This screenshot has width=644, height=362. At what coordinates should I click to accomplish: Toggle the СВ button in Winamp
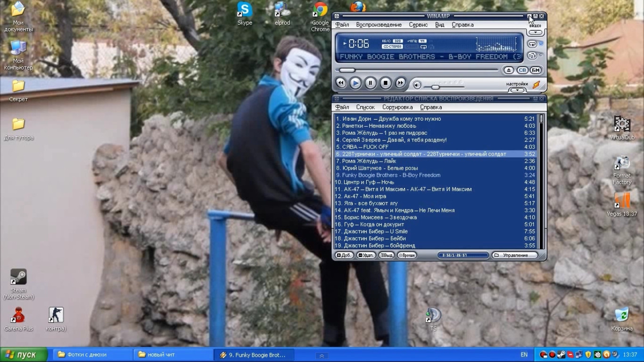pos(522,70)
